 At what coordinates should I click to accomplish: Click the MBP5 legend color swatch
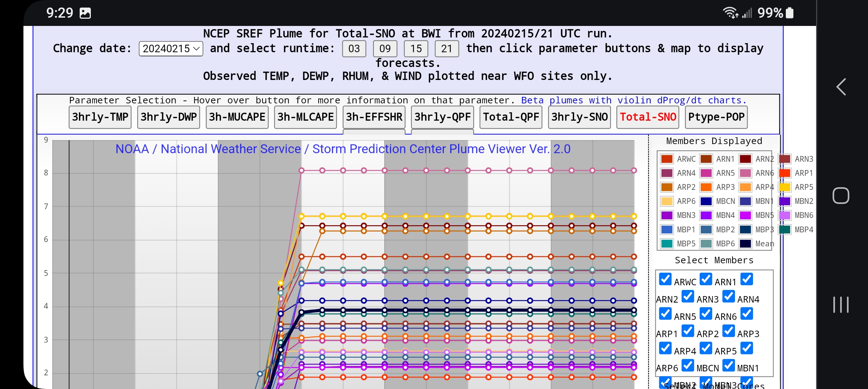(x=667, y=243)
